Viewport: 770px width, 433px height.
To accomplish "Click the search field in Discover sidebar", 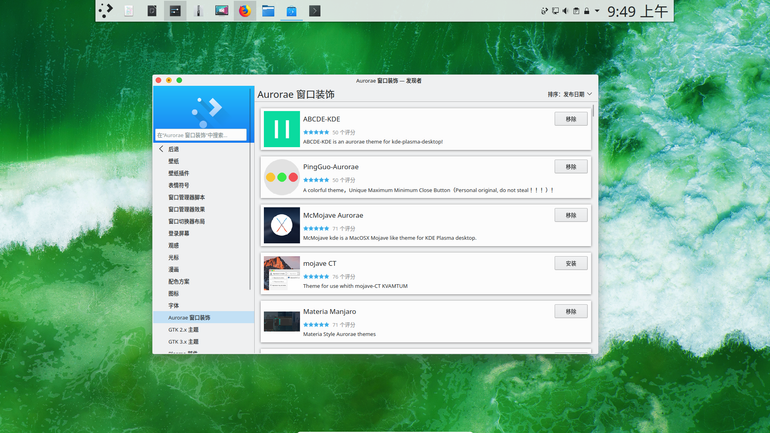I will point(200,135).
